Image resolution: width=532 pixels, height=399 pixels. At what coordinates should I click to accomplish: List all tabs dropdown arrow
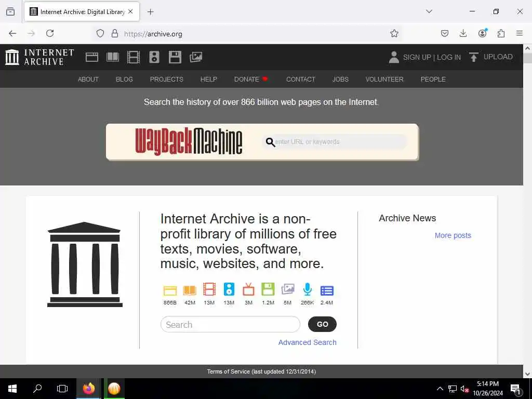click(x=429, y=11)
